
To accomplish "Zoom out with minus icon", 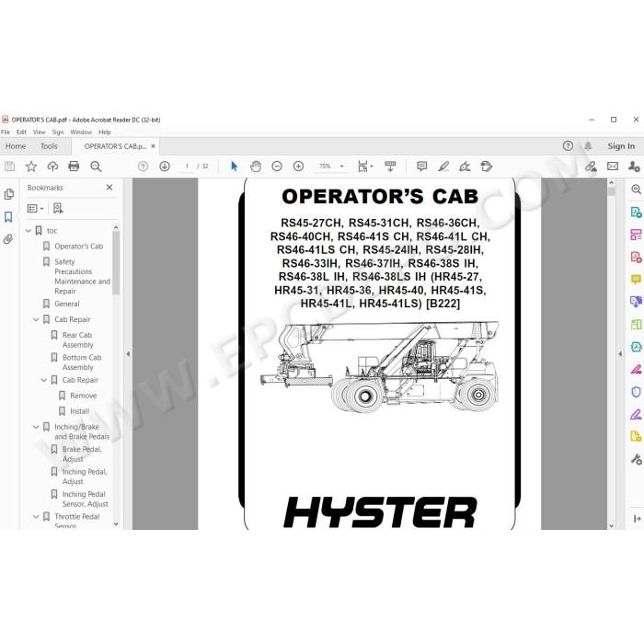I will pos(277,167).
